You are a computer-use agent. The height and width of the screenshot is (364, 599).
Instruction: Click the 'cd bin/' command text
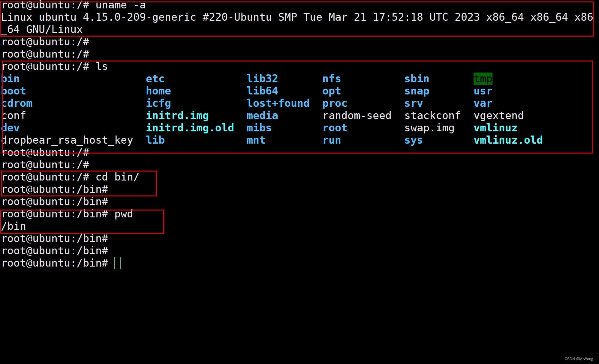point(117,177)
